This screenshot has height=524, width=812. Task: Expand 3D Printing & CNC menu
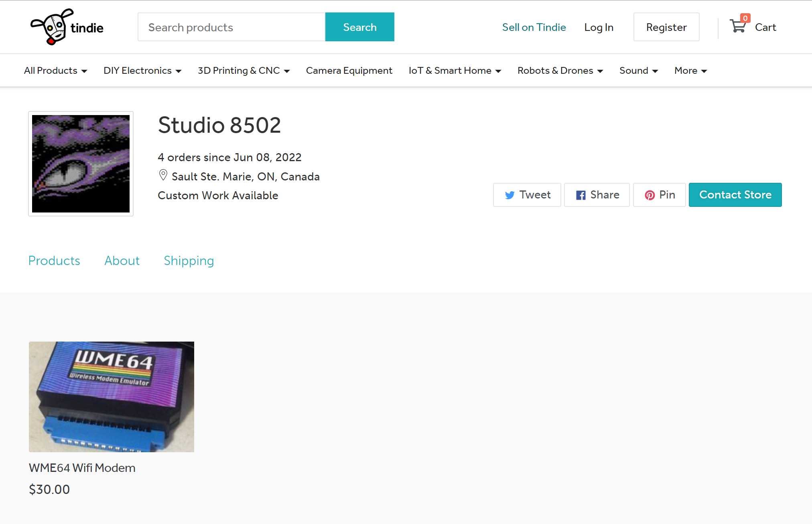click(x=244, y=71)
